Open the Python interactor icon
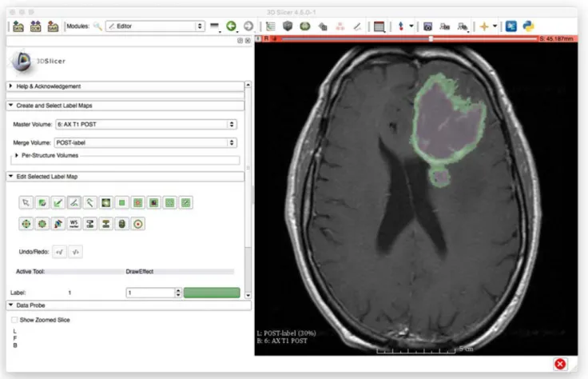588x379 pixels. click(528, 26)
